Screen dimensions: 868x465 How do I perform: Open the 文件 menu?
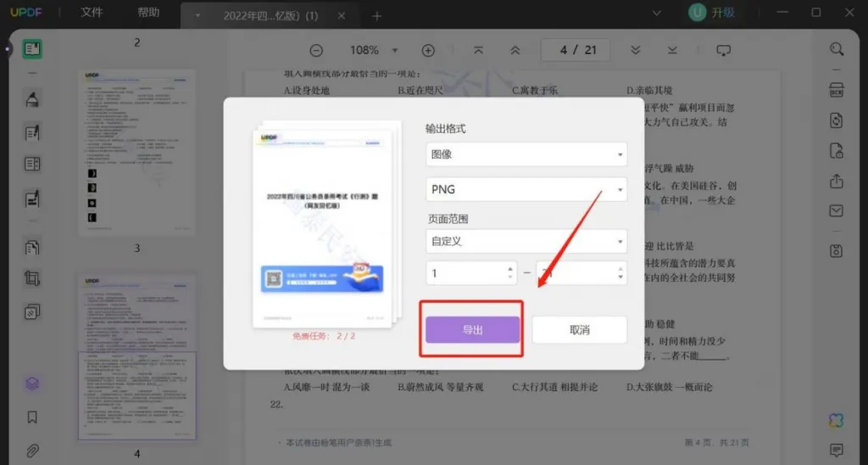(x=92, y=13)
